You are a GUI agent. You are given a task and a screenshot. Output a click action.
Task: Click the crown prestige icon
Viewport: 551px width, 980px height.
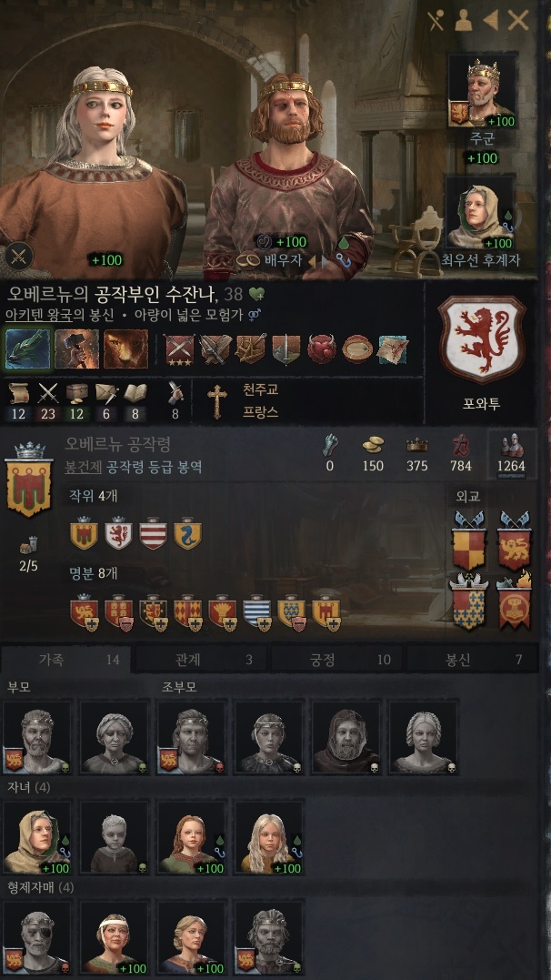point(416,445)
